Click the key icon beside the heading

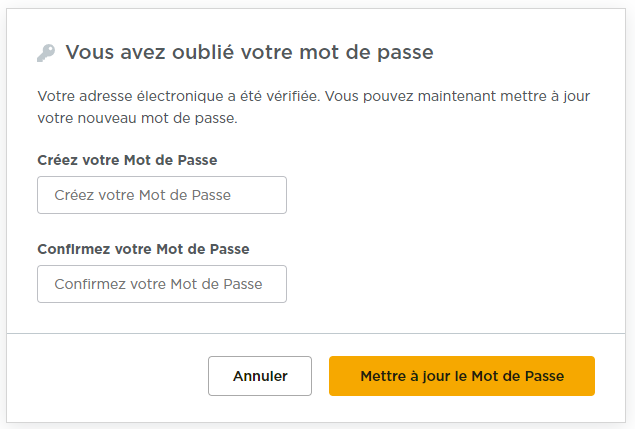(46, 53)
